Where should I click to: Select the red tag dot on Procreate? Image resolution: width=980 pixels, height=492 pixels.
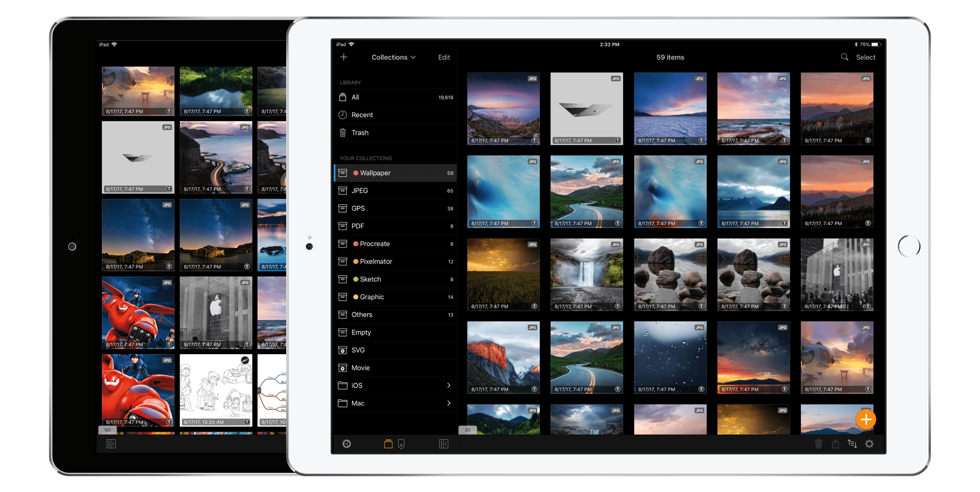click(355, 244)
